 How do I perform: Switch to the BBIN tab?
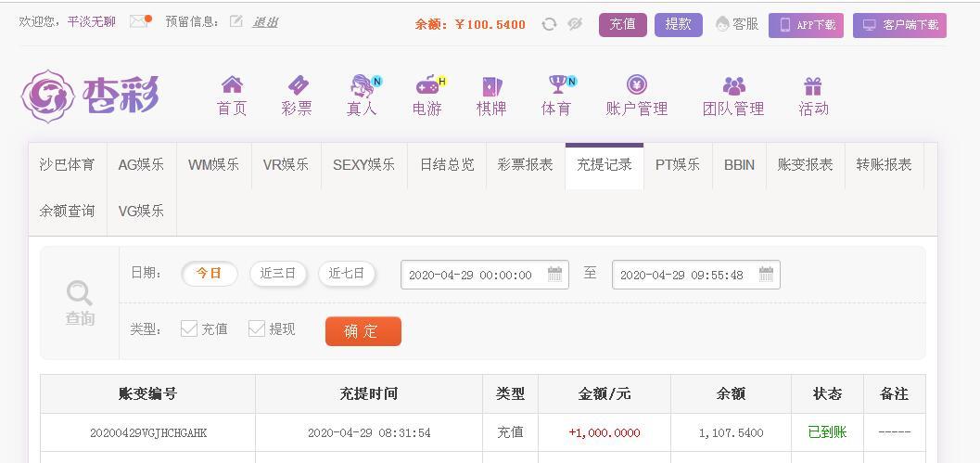(x=739, y=166)
